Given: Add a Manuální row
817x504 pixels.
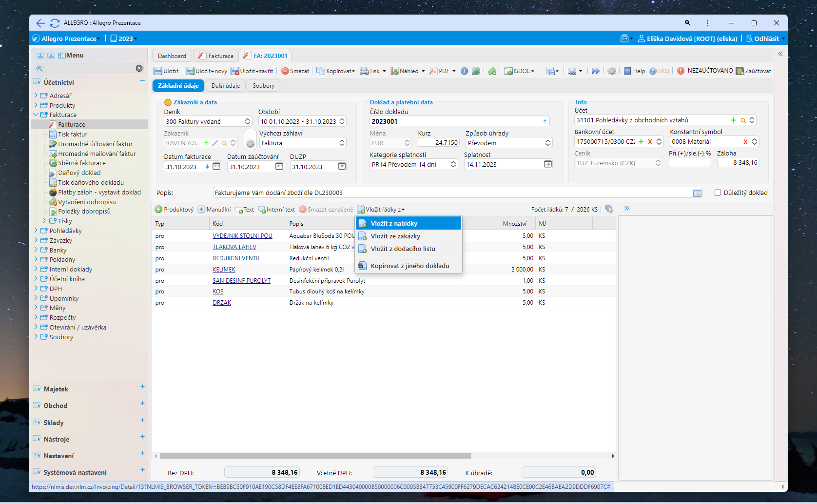Looking at the screenshot, I should click(x=214, y=210).
